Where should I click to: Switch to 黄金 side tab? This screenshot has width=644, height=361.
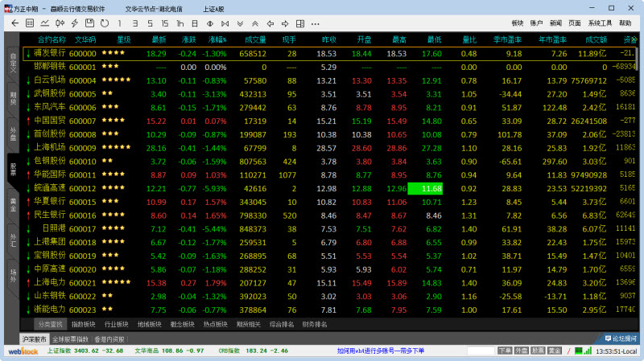pos(13,205)
